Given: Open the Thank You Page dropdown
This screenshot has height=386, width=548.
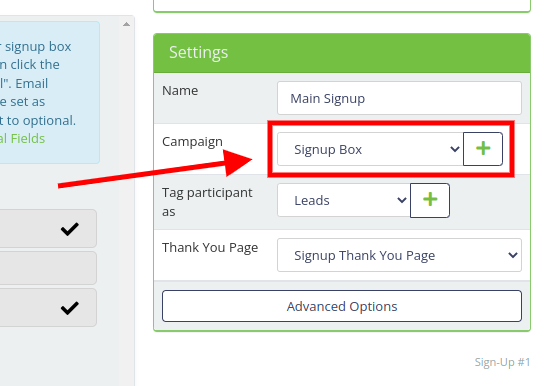Looking at the screenshot, I should [399, 255].
